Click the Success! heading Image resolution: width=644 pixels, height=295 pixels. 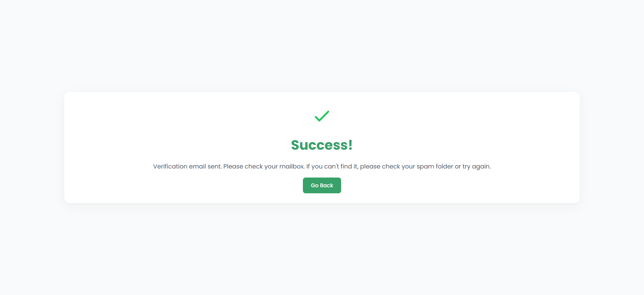[322, 145]
